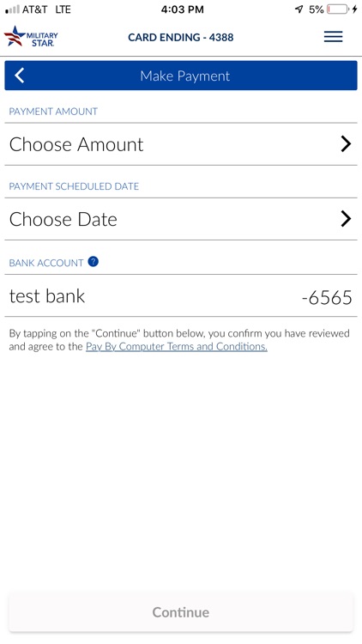
Task: Open the Choose Date selector
Action: (181, 219)
